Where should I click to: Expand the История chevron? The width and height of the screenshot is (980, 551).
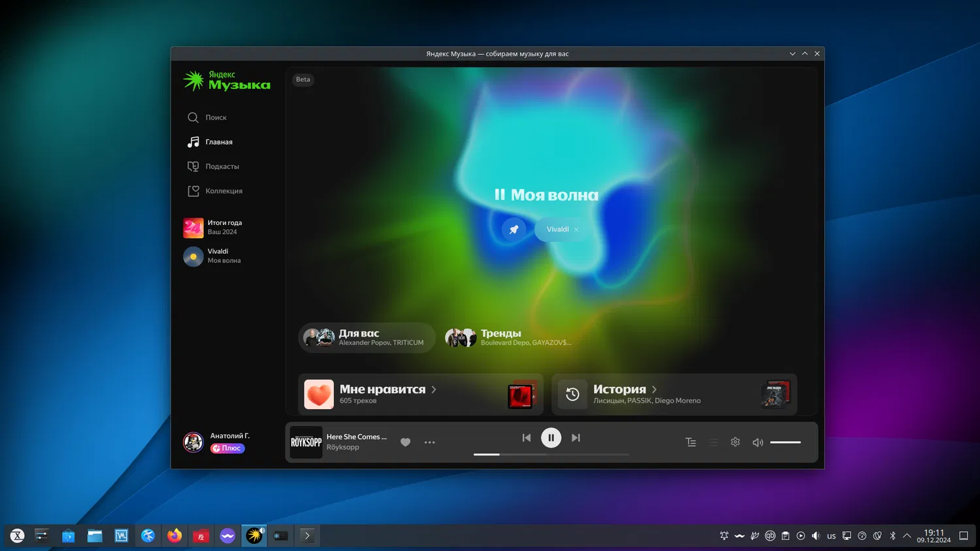click(x=655, y=389)
